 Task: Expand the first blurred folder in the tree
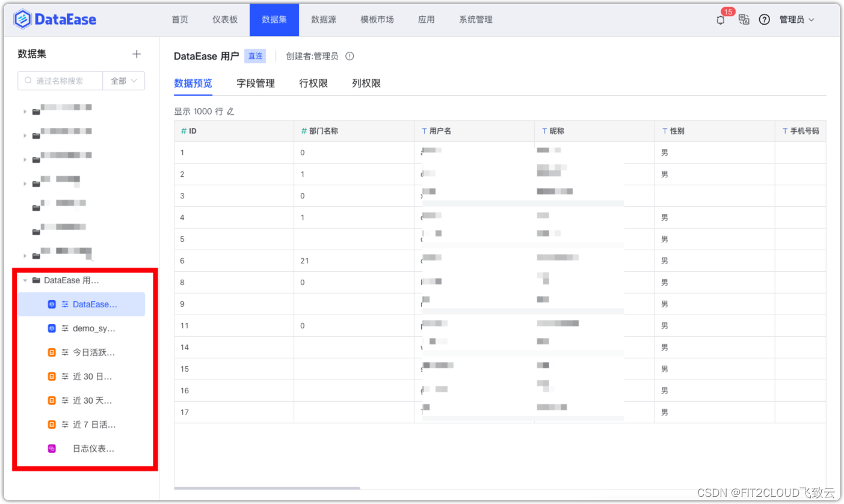25,111
